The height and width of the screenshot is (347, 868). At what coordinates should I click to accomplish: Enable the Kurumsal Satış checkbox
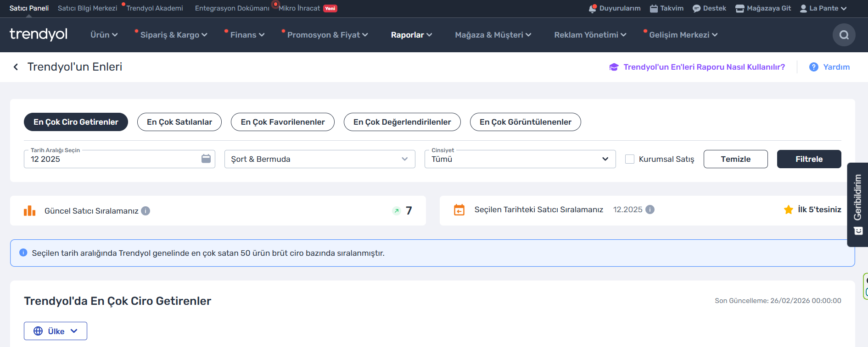pos(630,159)
